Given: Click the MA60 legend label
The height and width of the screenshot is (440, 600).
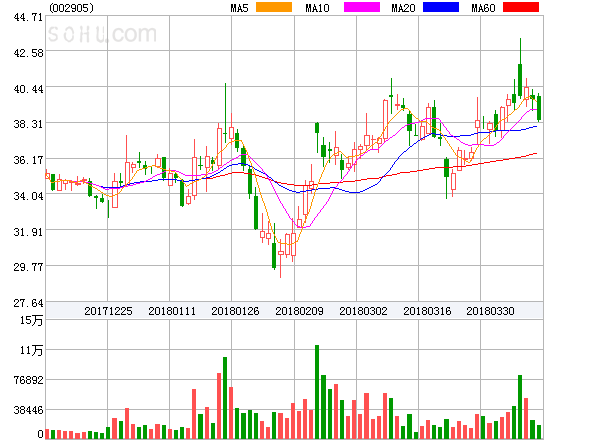Looking at the screenshot, I should coord(483,8).
